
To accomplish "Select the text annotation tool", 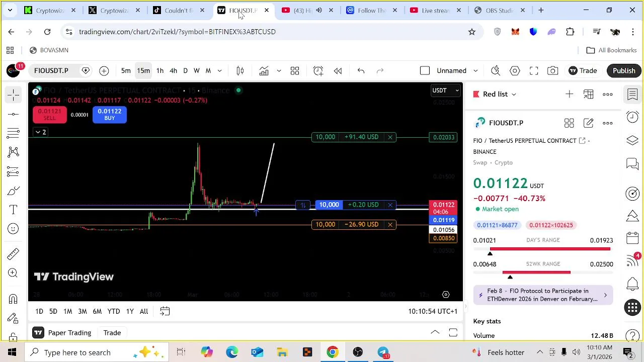I will pyautogui.click(x=14, y=210).
